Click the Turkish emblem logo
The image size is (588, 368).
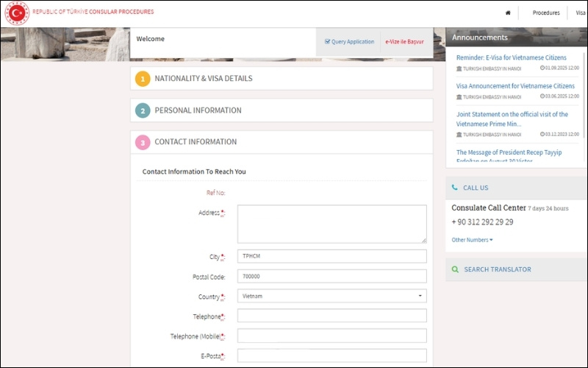click(x=16, y=13)
